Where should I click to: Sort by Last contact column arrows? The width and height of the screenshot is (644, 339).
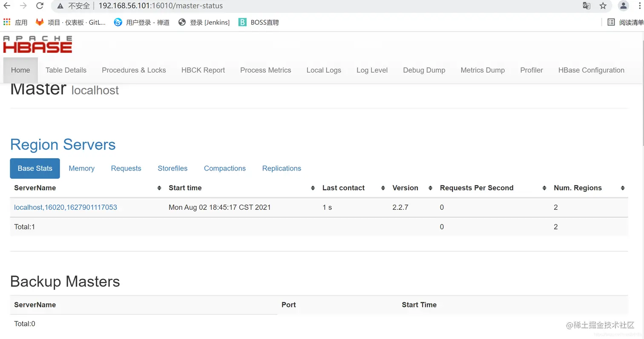coord(383,188)
